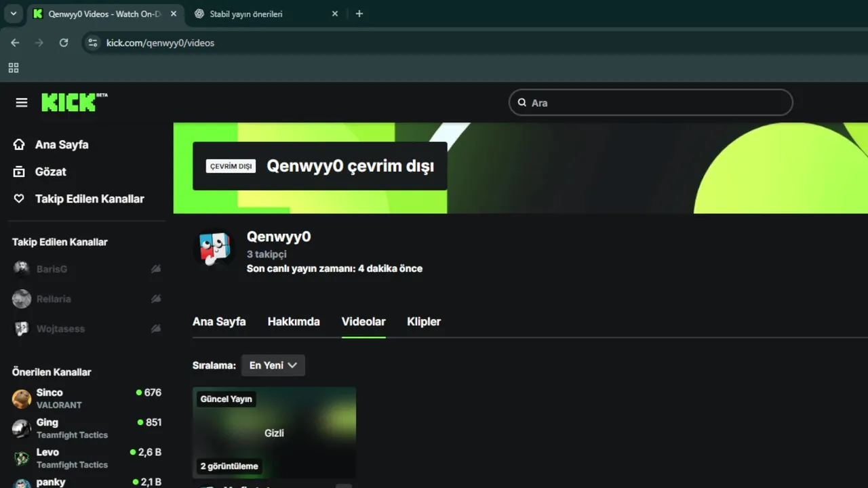Open Ging's channel
The height and width of the screenshot is (488, 868).
(x=87, y=428)
